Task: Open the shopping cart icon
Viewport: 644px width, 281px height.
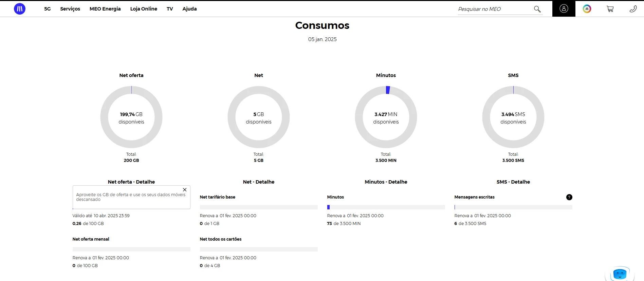Action: tap(610, 9)
